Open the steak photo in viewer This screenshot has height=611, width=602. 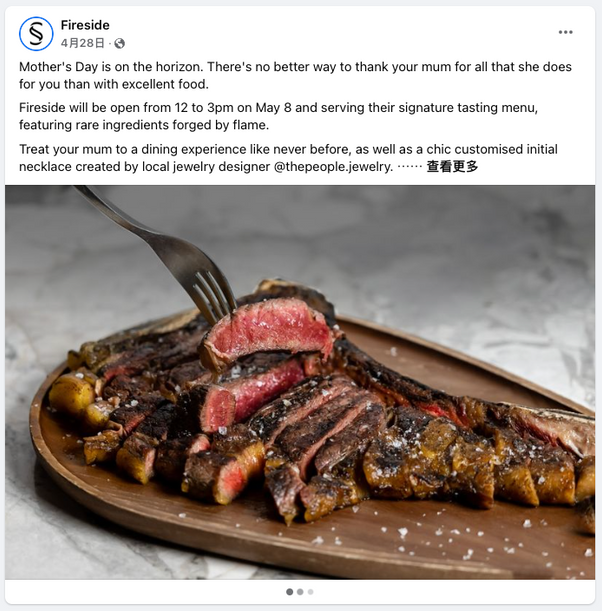click(300, 382)
